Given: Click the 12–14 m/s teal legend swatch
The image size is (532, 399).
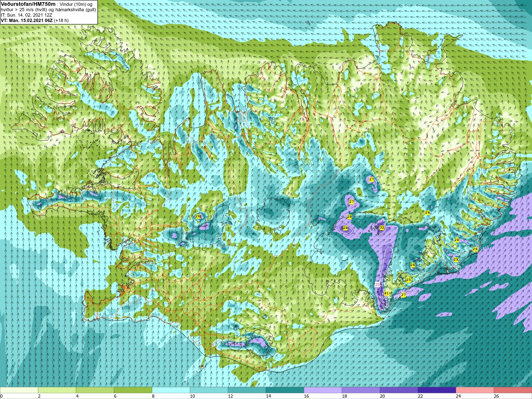Looking at the screenshot, I should (x=247, y=391).
